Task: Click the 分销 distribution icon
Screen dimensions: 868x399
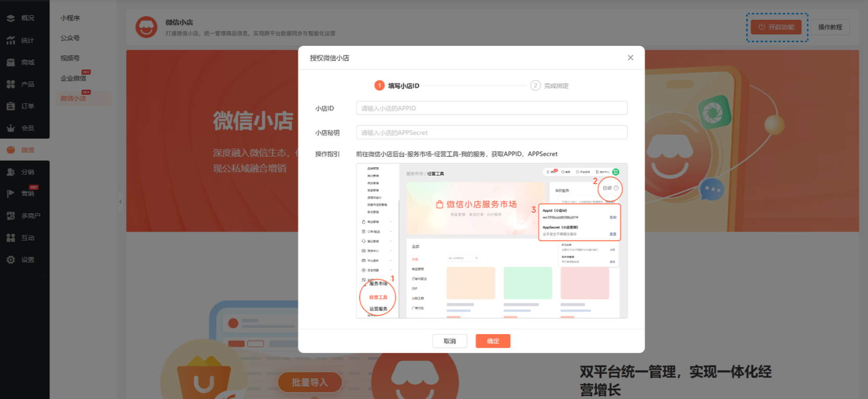Action: [10, 172]
